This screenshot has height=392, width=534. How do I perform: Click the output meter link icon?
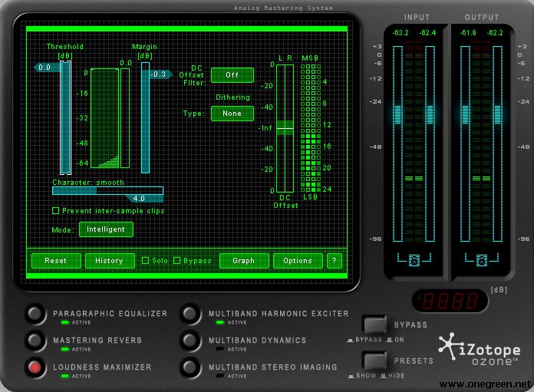(x=481, y=259)
